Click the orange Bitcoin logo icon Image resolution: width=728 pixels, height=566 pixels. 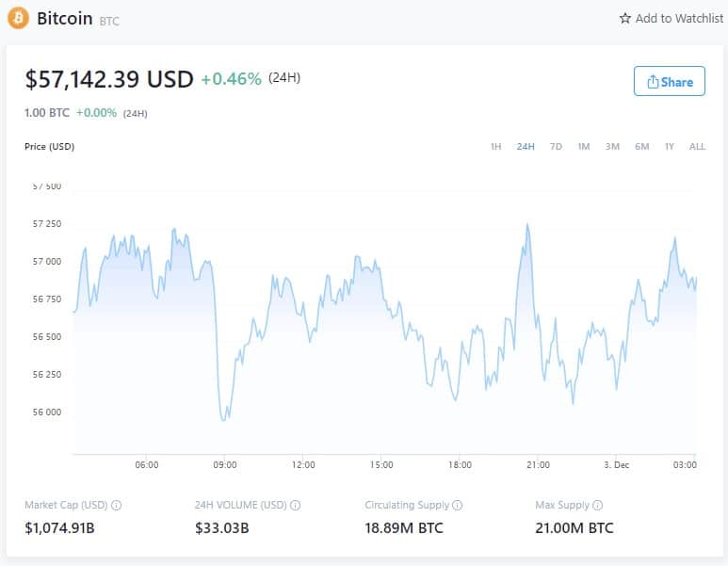point(18,18)
